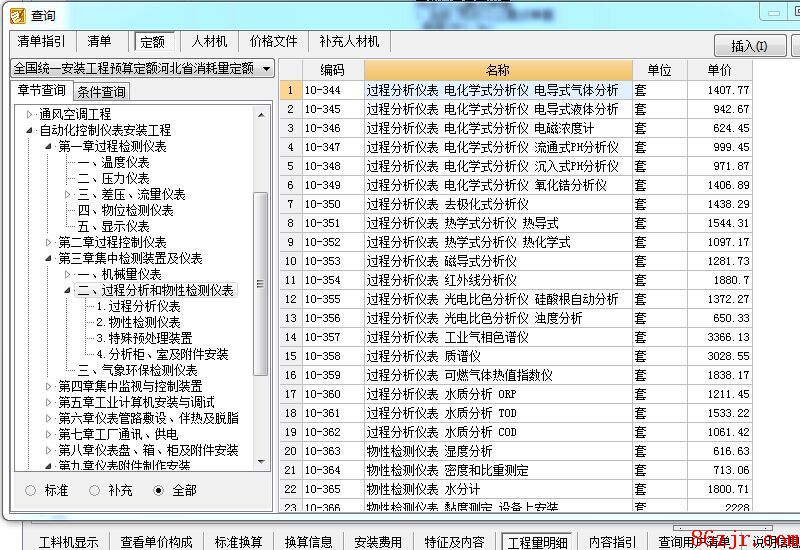Select row 10-349 氧化锆分析仪

(x=497, y=185)
